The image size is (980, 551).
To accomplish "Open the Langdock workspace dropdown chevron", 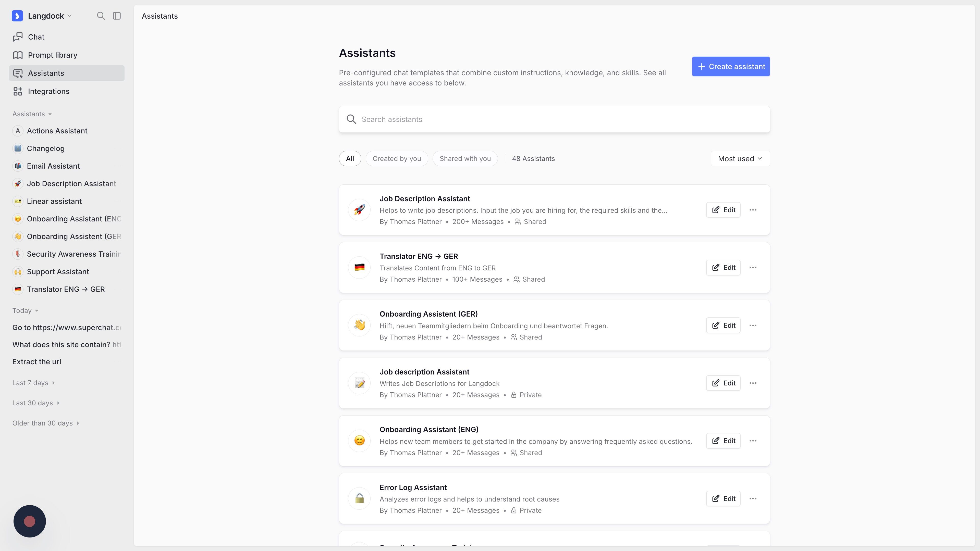I will click(x=69, y=16).
